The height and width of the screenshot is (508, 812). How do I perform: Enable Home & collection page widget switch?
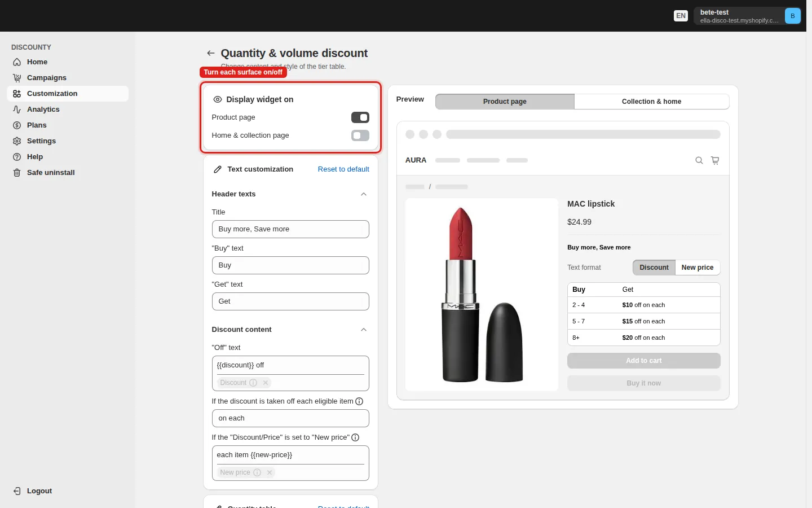coord(360,135)
